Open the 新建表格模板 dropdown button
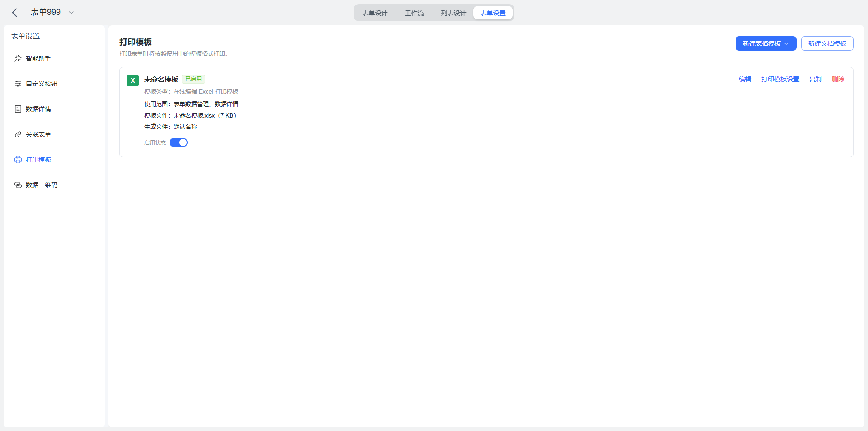868x431 pixels. tap(766, 43)
